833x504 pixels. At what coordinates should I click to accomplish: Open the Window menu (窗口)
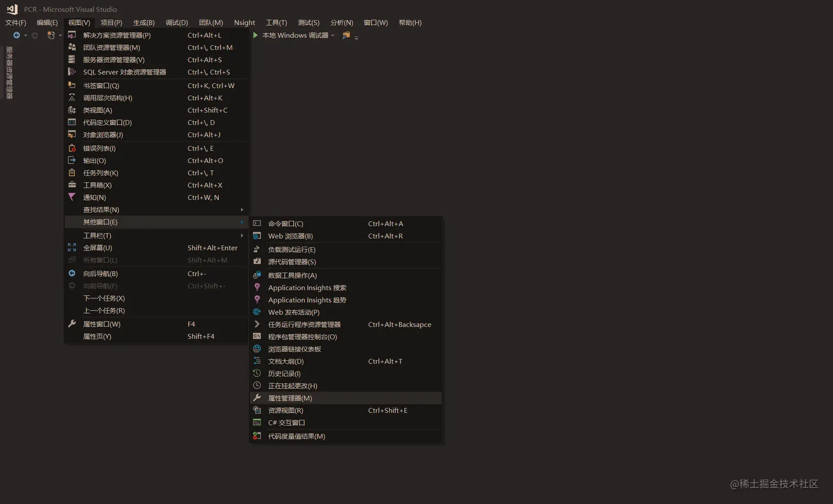click(x=376, y=23)
